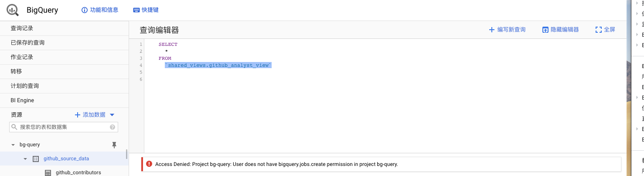Open 功能和信息 info link
Image resolution: width=644 pixels, height=176 pixels.
pos(100,10)
